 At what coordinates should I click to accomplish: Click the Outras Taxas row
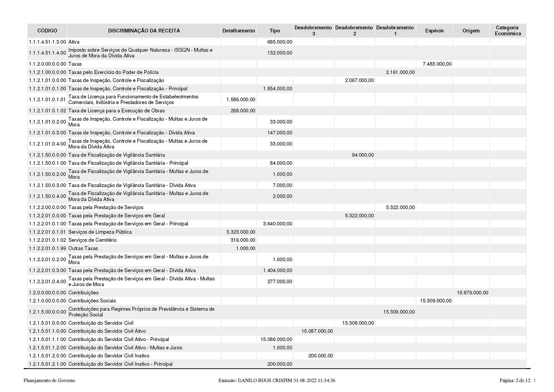(83, 248)
